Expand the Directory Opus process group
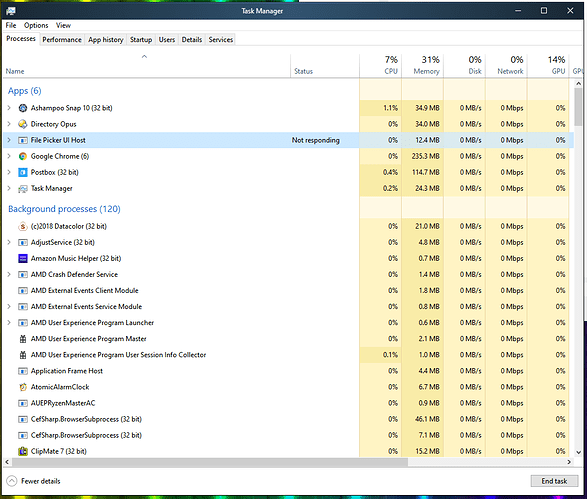 [9, 124]
